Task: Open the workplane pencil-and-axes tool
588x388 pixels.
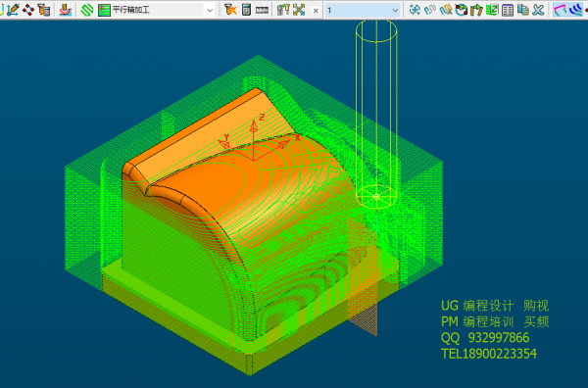Action: click(x=13, y=10)
